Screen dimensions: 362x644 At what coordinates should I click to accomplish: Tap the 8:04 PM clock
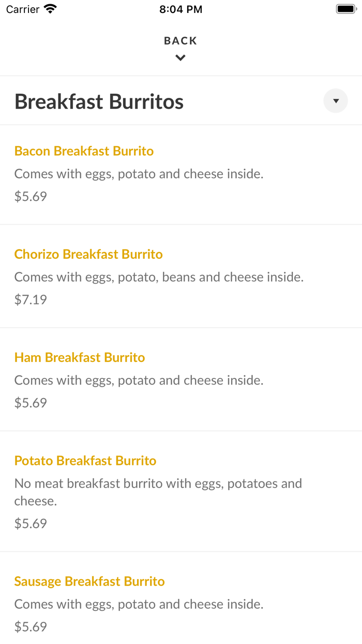180,9
